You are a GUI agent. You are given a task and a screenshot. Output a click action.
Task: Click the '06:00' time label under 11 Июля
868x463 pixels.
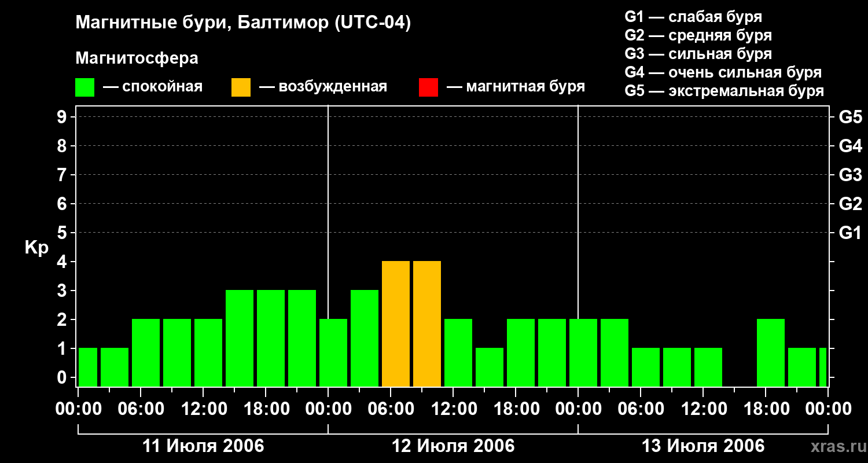[141, 409]
